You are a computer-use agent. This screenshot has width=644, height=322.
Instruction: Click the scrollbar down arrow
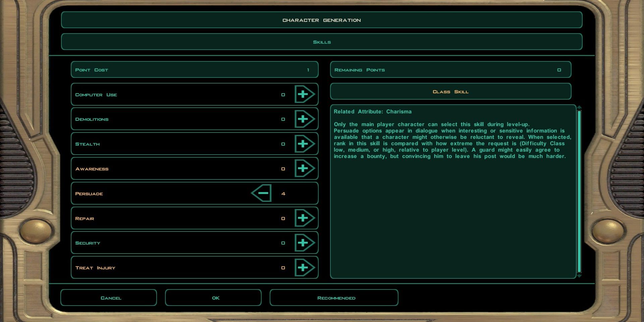579,276
